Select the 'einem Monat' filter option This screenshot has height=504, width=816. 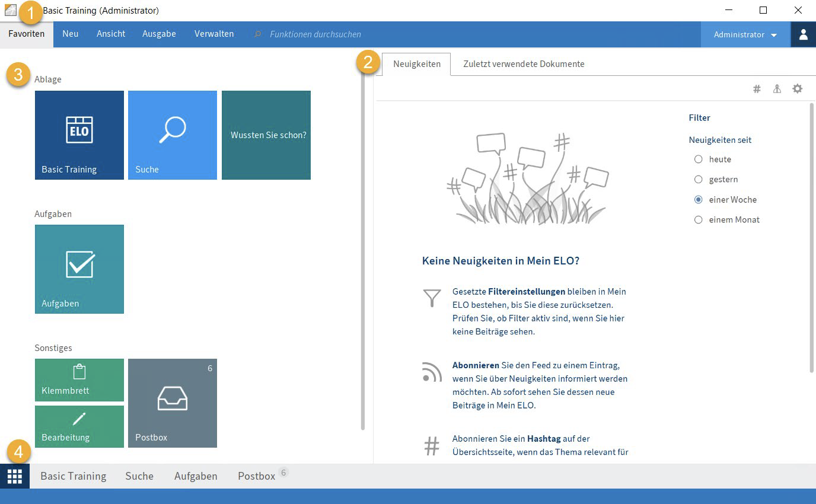click(x=699, y=220)
